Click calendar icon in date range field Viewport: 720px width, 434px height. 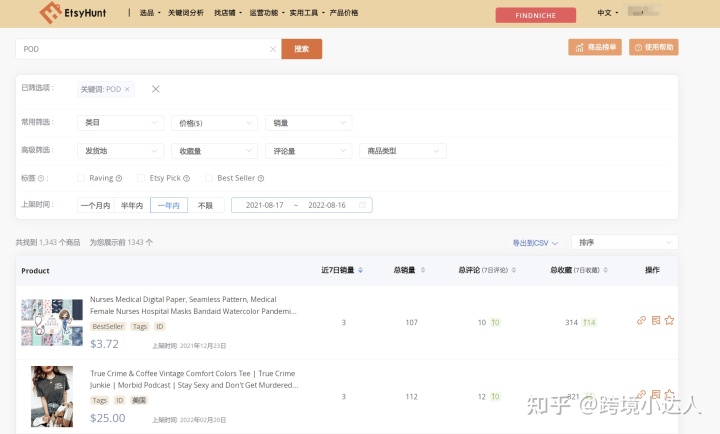click(x=362, y=205)
